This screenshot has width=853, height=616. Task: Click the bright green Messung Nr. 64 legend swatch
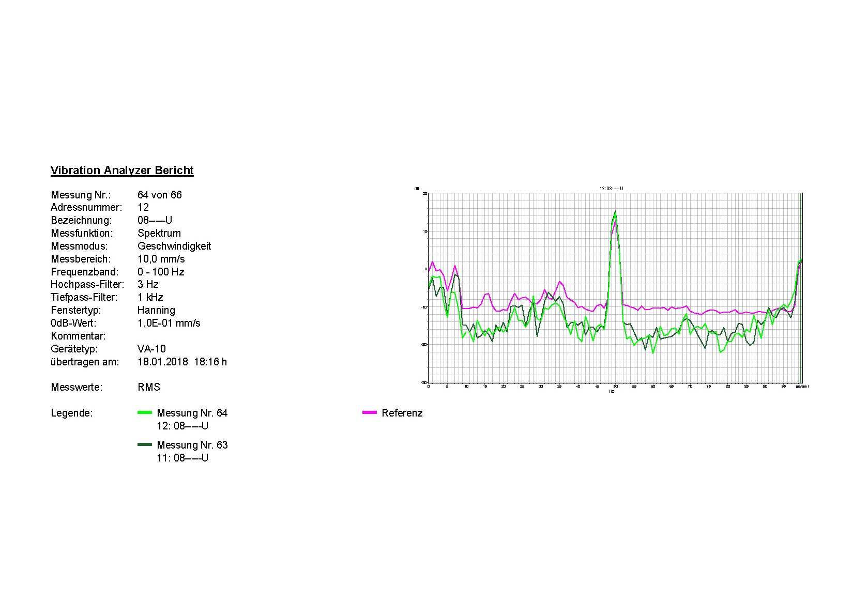pos(145,412)
